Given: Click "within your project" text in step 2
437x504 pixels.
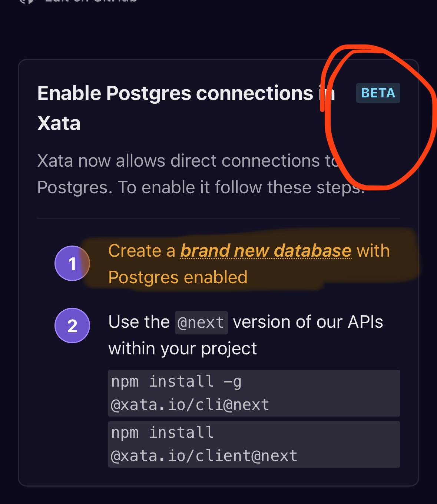Looking at the screenshot, I should pyautogui.click(x=182, y=348).
